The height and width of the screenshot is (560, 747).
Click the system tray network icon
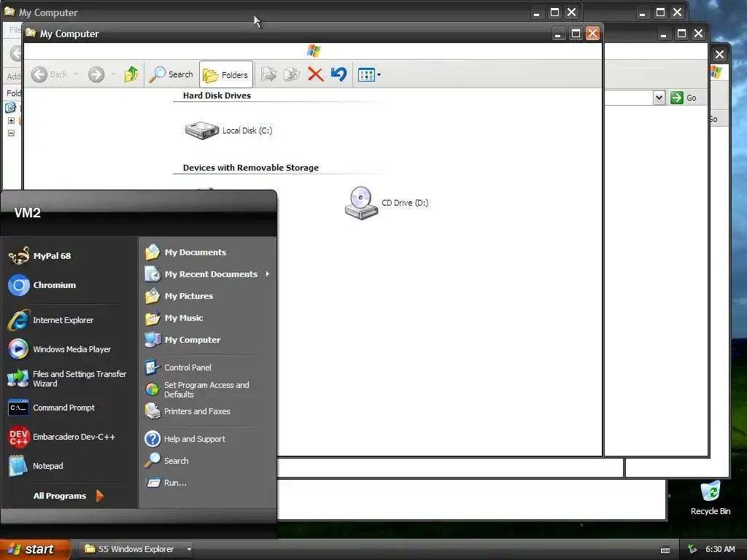coord(692,549)
